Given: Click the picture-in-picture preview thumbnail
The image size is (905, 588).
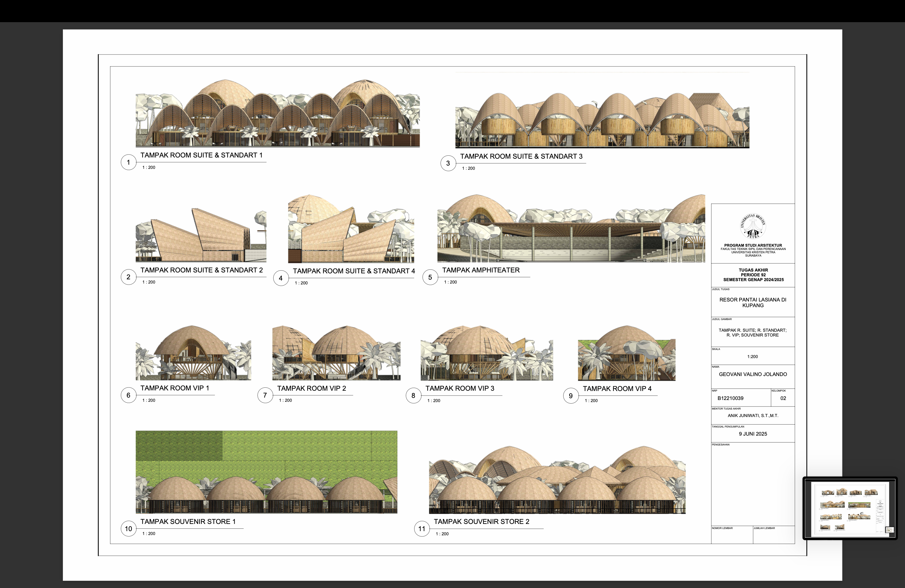Looking at the screenshot, I should (850, 508).
